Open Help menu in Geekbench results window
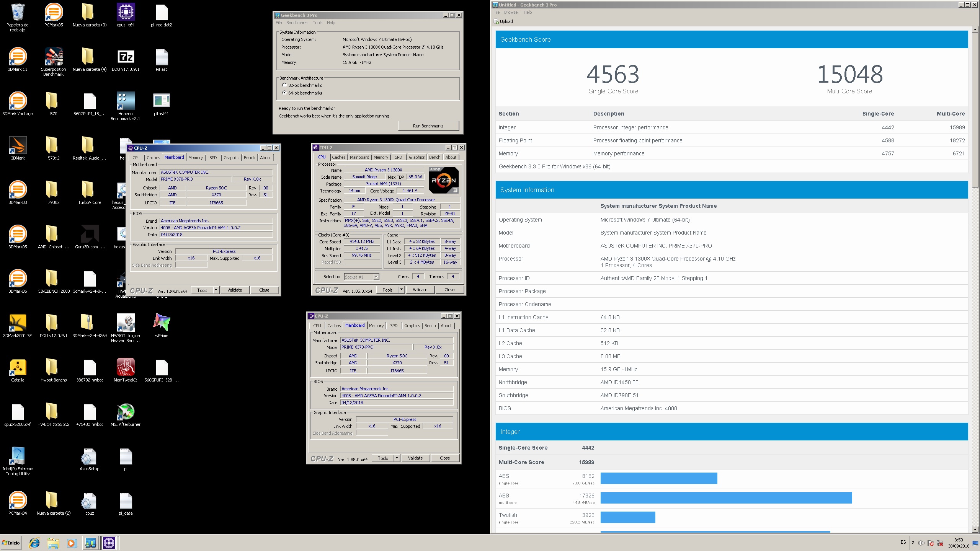Viewport: 980px width, 551px height. click(x=528, y=12)
